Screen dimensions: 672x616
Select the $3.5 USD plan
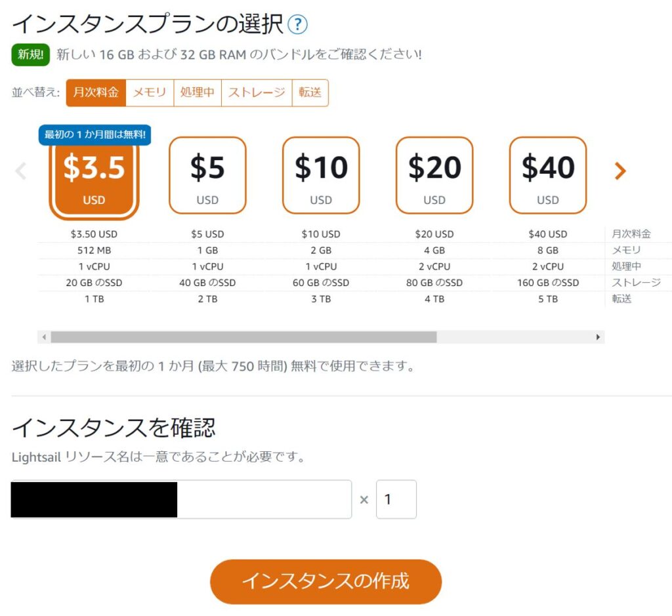(x=94, y=176)
